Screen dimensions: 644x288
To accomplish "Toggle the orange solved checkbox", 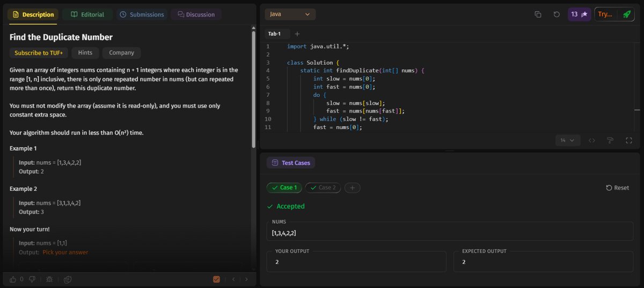I will (x=217, y=279).
